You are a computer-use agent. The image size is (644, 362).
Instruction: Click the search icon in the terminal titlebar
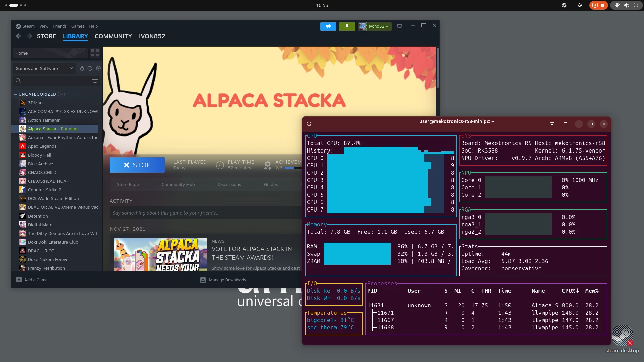pos(309,124)
